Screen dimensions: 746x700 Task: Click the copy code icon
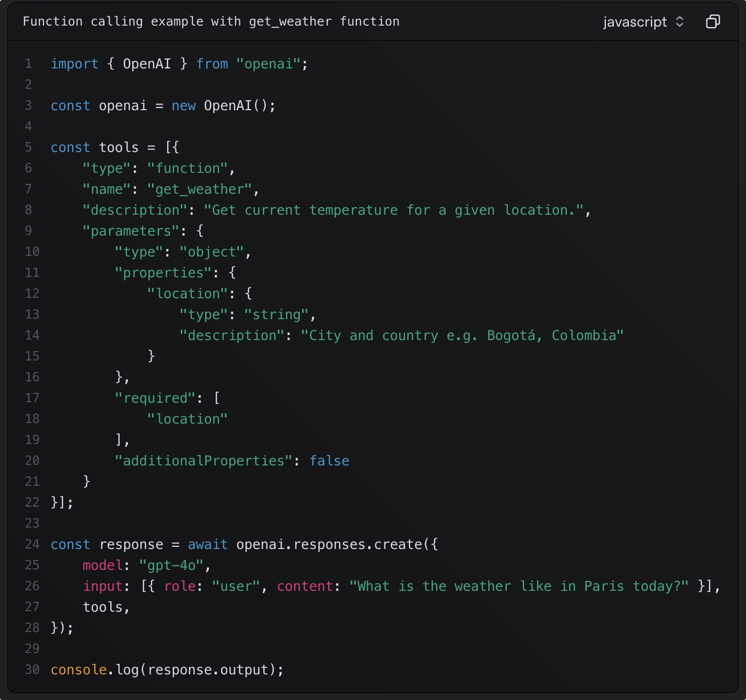click(713, 21)
